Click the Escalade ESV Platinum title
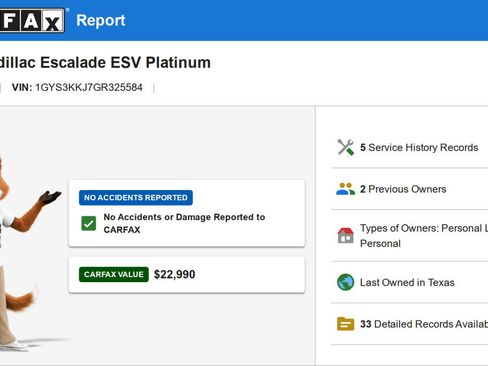This screenshot has height=366, width=488. pyautogui.click(x=105, y=62)
